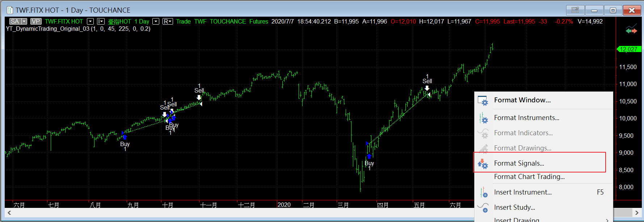Image resolution: width=644 pixels, height=222 pixels.
Task: Toggle the SA button in status line
Action: [15, 22]
